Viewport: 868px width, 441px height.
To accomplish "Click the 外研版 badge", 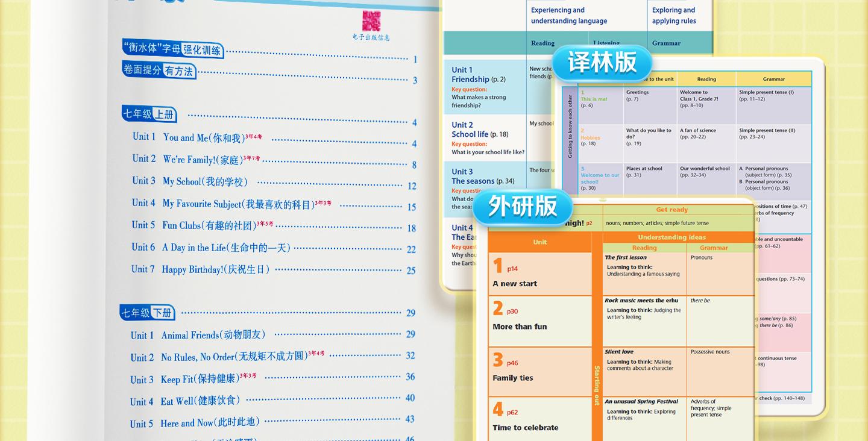I will (x=523, y=207).
